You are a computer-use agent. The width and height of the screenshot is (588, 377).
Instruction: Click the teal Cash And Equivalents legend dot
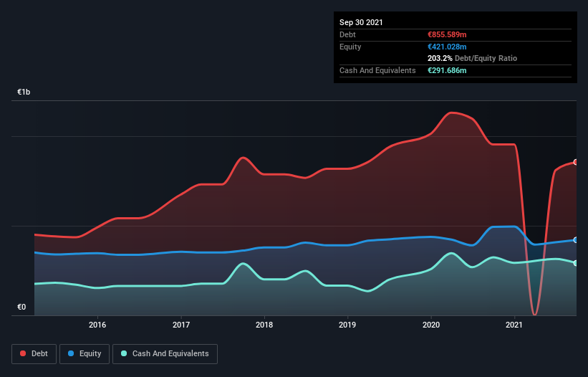point(124,353)
